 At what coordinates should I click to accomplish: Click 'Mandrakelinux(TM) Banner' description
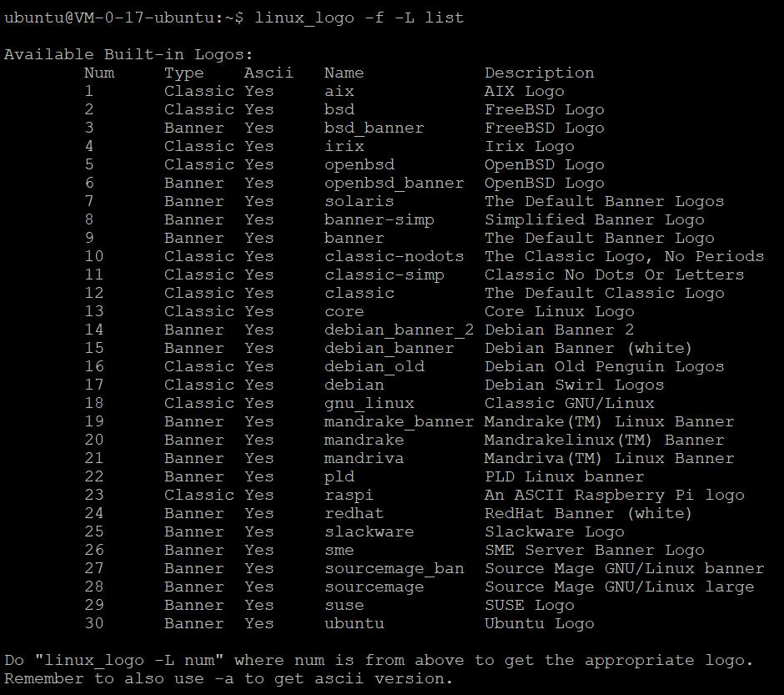pos(605,440)
